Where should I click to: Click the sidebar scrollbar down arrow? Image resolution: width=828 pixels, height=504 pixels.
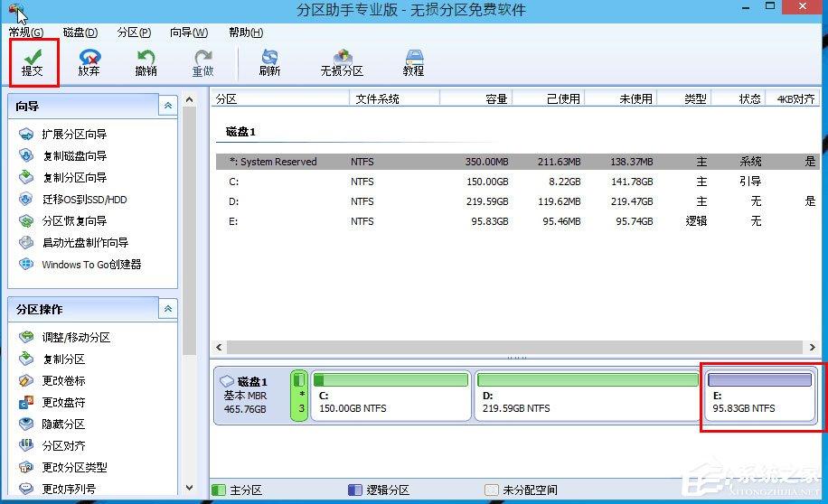pos(189,488)
